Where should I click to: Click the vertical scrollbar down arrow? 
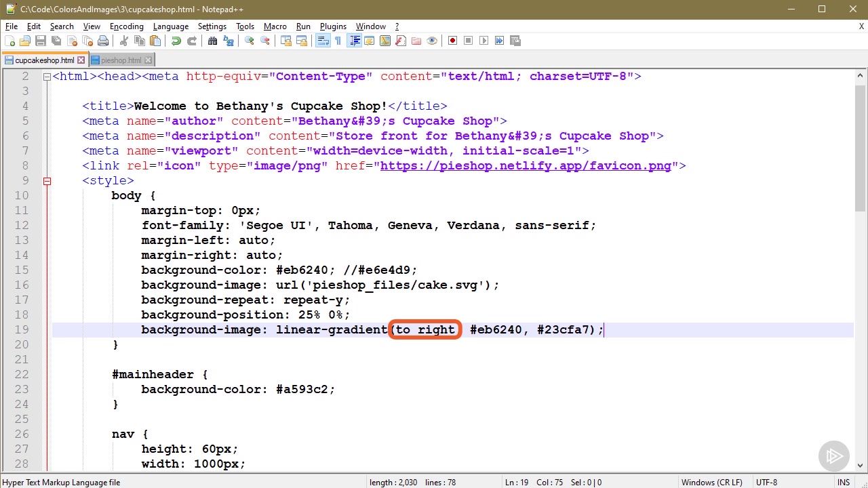pos(860,465)
